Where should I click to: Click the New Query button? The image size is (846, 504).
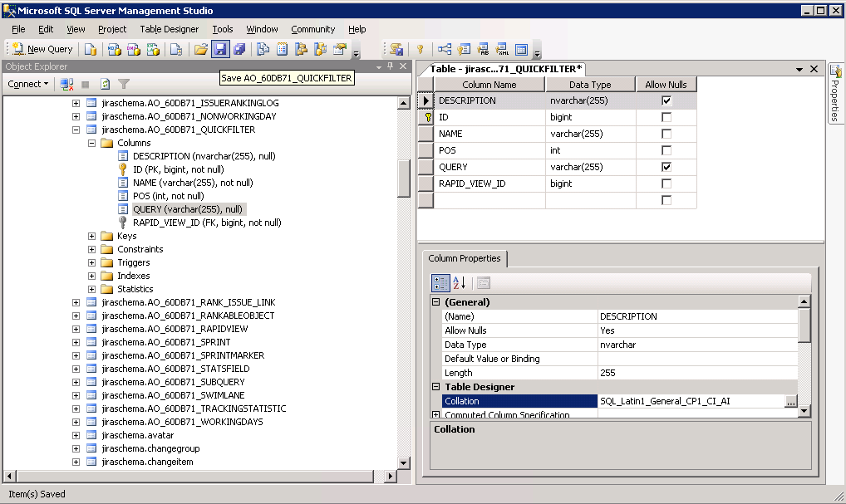click(x=43, y=49)
